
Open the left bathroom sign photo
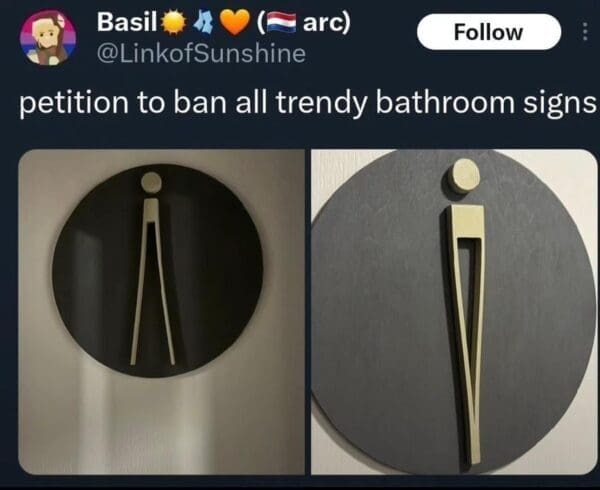point(161,312)
